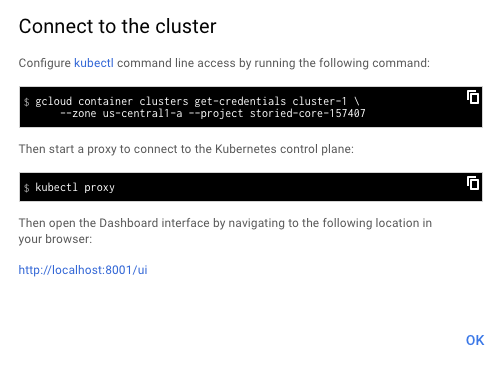Dismiss the dialog with OK

[x=475, y=340]
